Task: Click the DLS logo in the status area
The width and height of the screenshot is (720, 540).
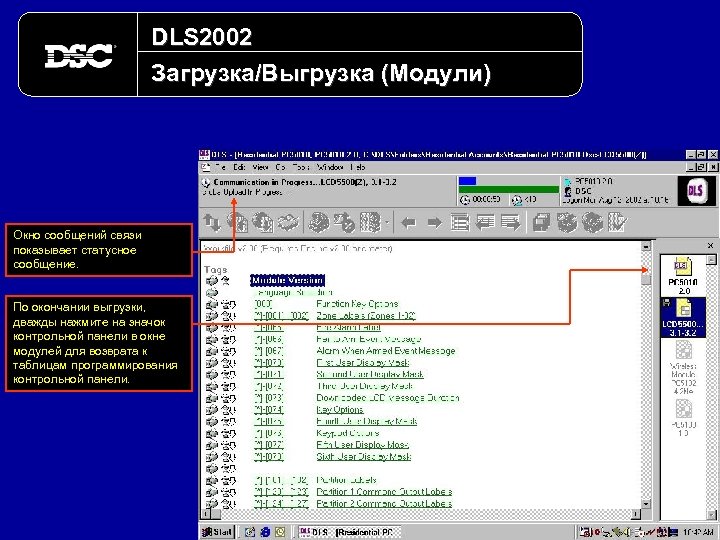Action: tap(695, 190)
